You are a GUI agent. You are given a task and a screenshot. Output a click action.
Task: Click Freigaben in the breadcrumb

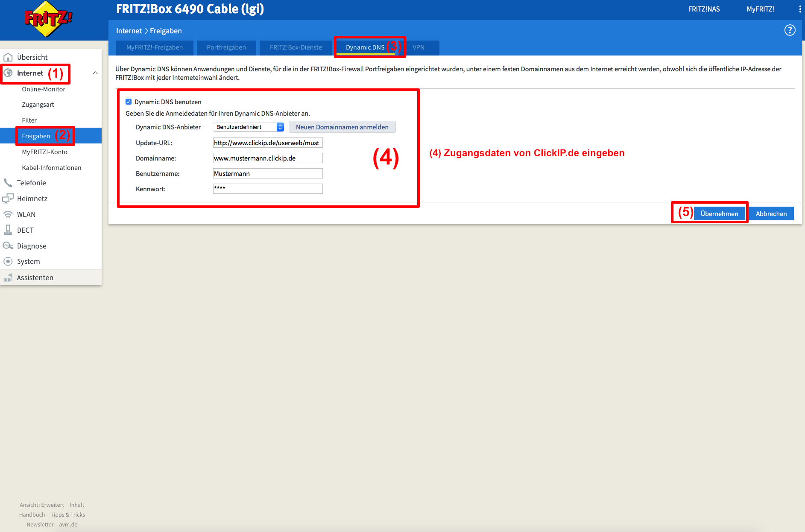[x=166, y=31]
